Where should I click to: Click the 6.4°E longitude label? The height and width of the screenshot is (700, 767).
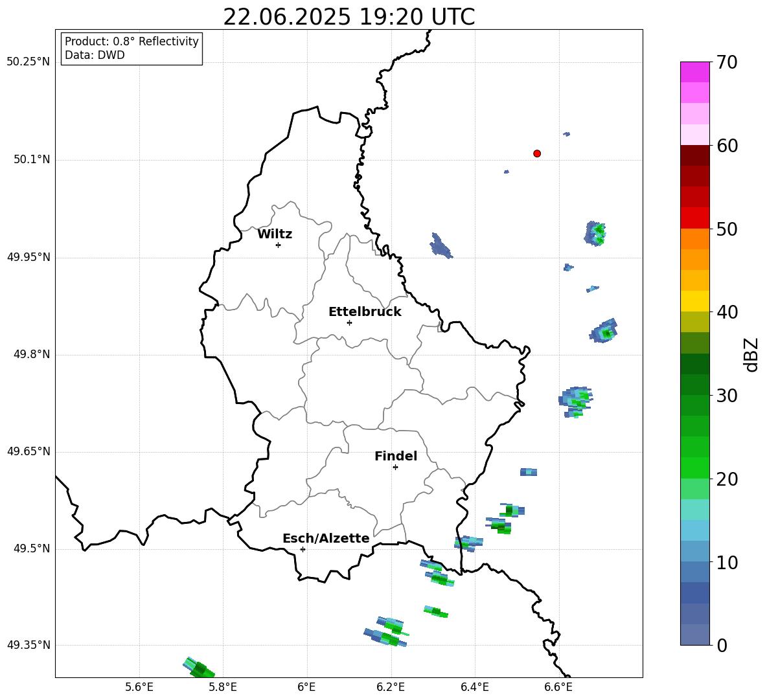point(474,688)
